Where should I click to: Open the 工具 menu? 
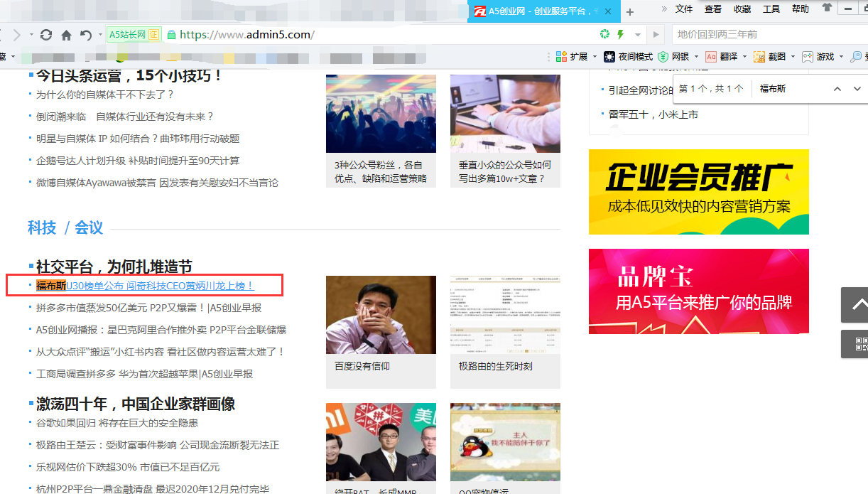click(771, 9)
